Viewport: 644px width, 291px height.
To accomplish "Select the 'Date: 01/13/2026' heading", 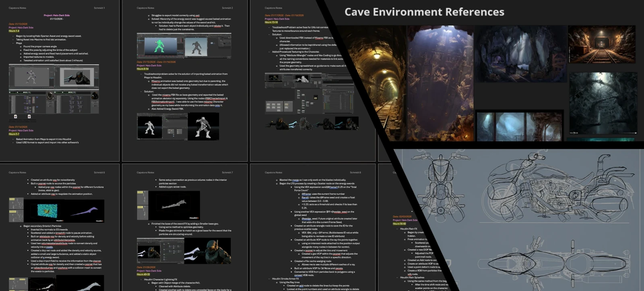I will 18,24.
